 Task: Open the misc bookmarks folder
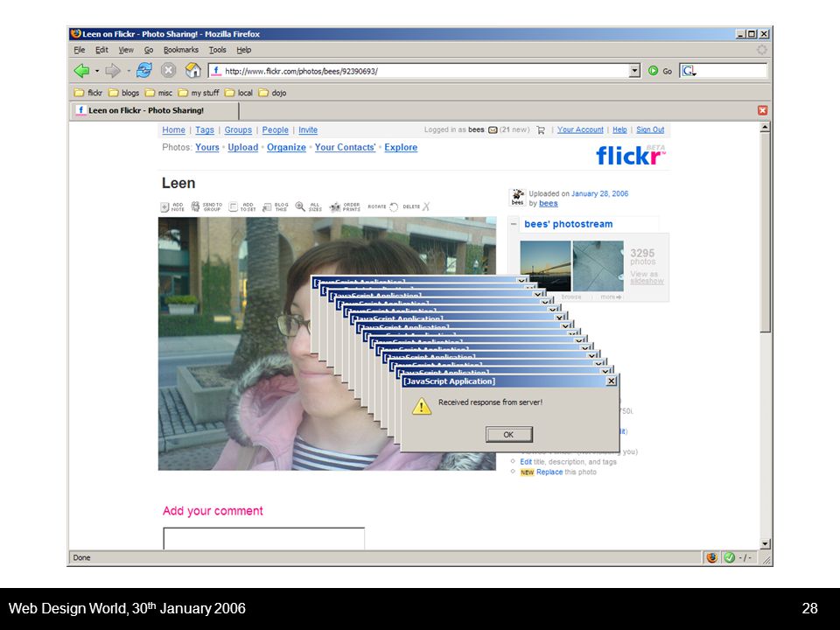158,93
